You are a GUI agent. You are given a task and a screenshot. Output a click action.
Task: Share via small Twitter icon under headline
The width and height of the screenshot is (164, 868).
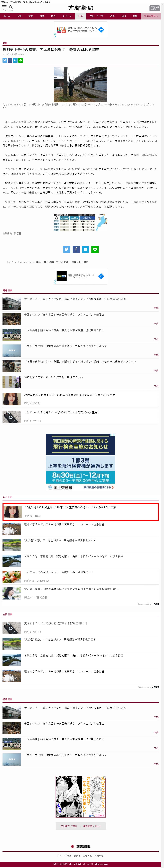point(5,60)
